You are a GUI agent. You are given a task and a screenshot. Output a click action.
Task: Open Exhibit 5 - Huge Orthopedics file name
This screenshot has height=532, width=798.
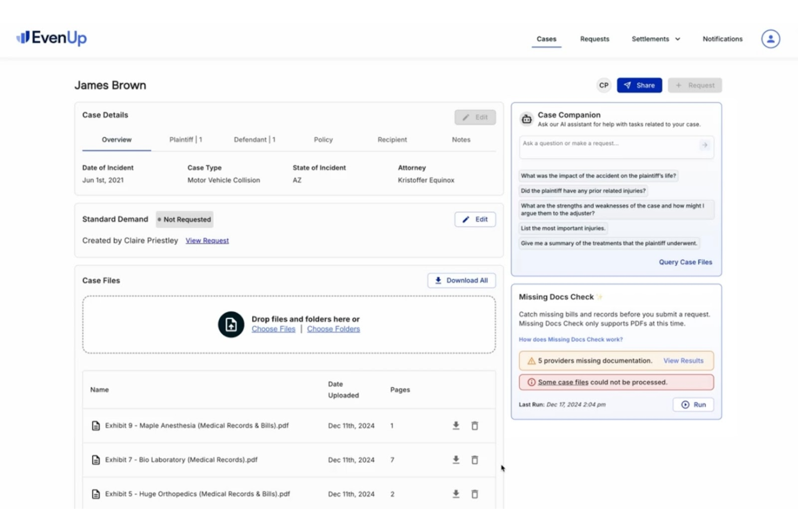click(197, 494)
